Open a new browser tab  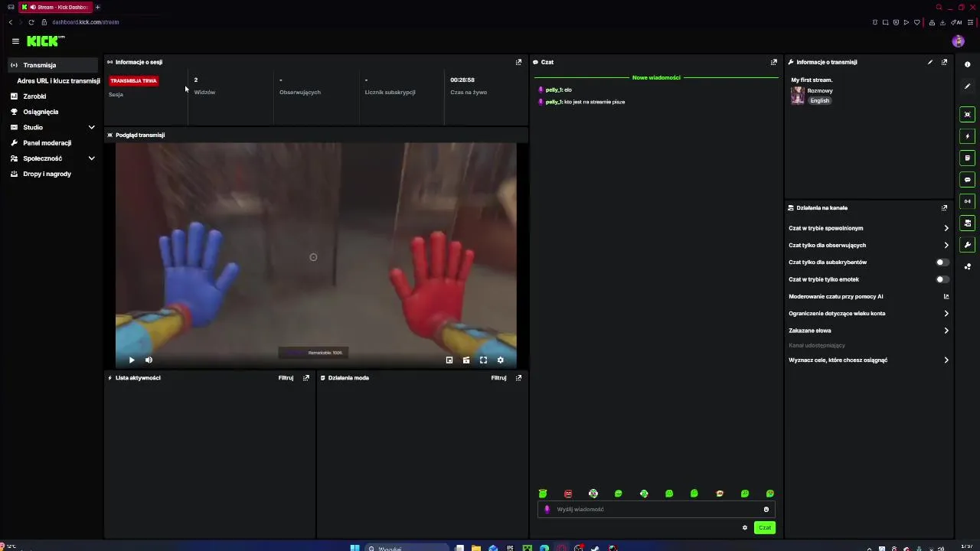[x=97, y=7]
